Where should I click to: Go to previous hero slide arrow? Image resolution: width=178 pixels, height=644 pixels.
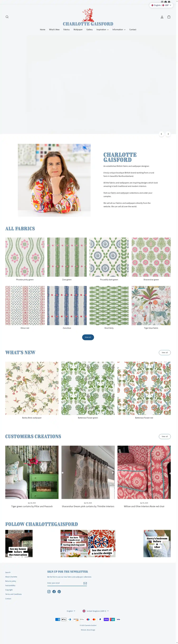(x=162, y=134)
